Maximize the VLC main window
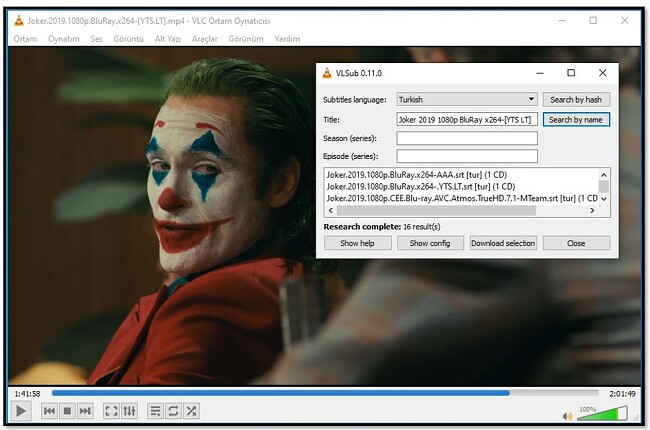650x430 pixels. point(593,20)
